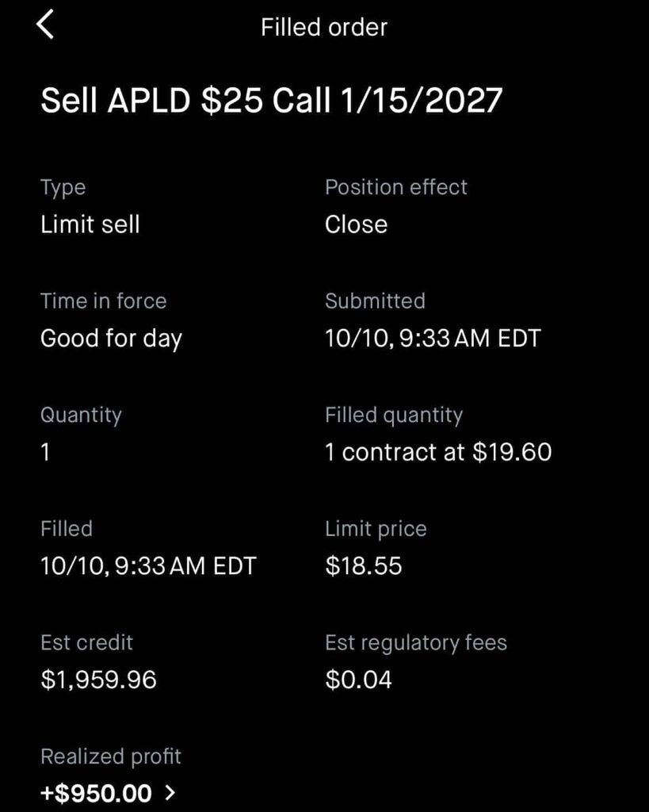
Task: Tap the Limit price label
Action: (376, 529)
